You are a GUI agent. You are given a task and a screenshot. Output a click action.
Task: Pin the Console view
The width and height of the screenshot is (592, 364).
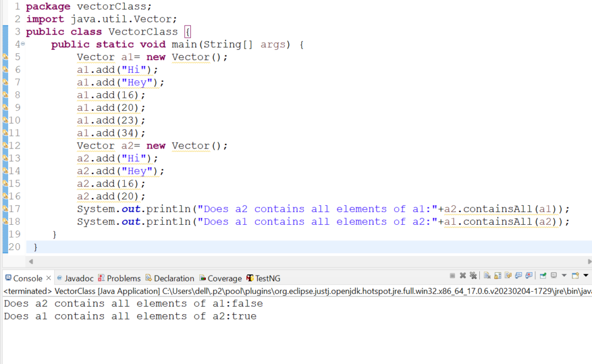543,276
